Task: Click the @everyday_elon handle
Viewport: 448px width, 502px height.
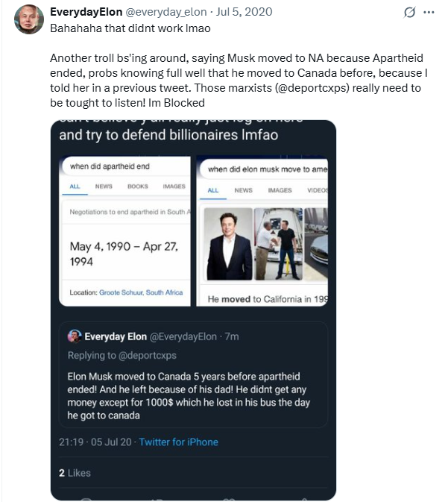Action: (157, 11)
